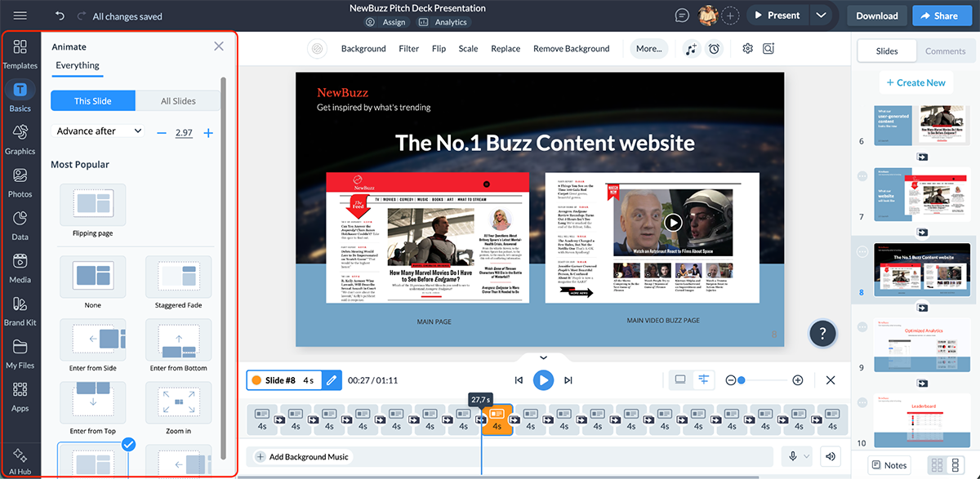This screenshot has width=980, height=479.
Task: Open slide timing with the clock icon
Action: coord(715,48)
